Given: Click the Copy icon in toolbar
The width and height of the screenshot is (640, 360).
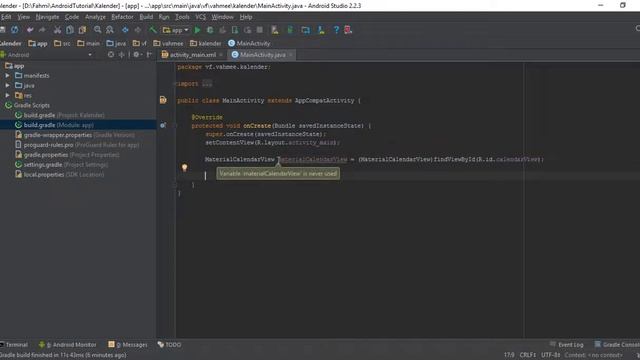Looking at the screenshot, I should click(x=70, y=30).
